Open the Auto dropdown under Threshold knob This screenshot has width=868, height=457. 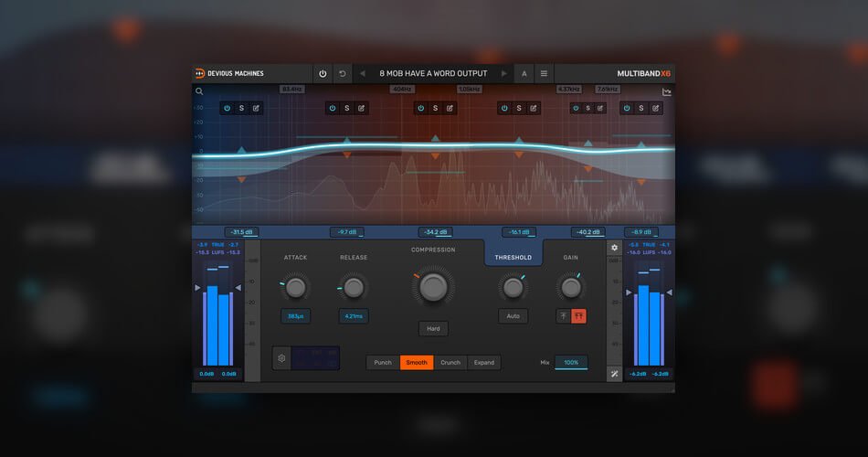[x=513, y=316]
